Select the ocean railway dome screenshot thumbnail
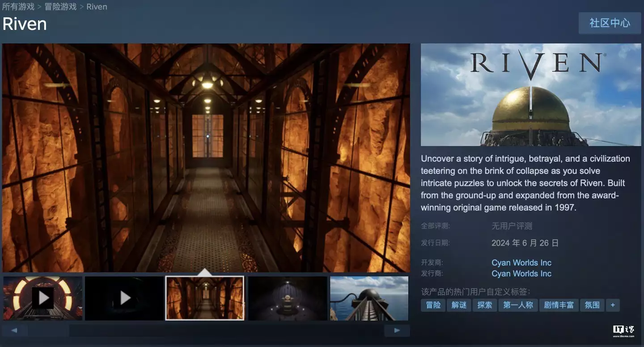The width and height of the screenshot is (644, 347). click(369, 298)
